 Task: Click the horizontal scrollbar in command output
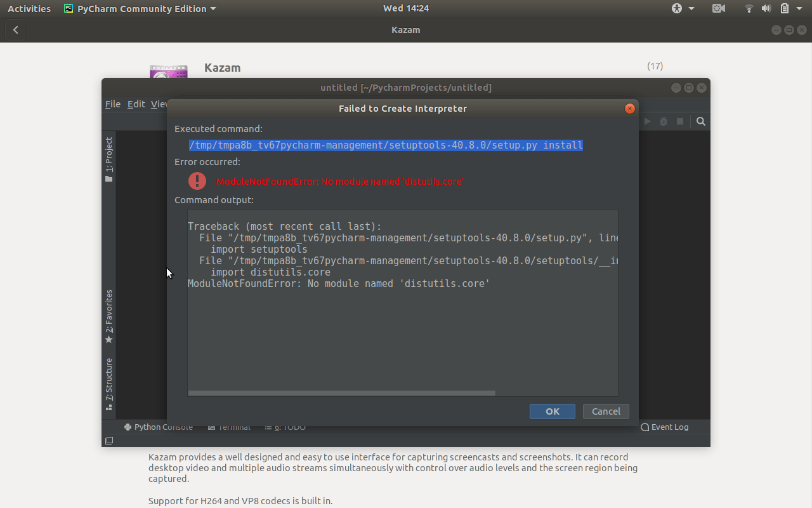click(341, 393)
